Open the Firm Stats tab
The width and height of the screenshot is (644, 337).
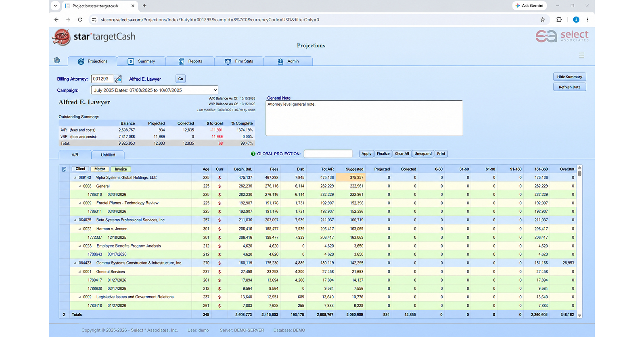(x=239, y=61)
